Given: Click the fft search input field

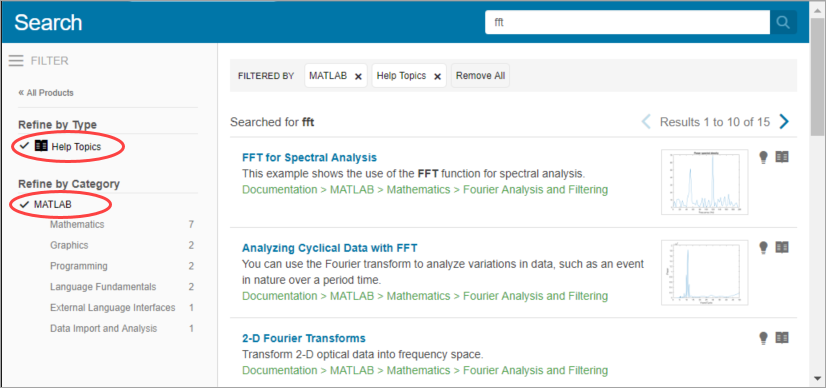Looking at the screenshot, I should 627,23.
